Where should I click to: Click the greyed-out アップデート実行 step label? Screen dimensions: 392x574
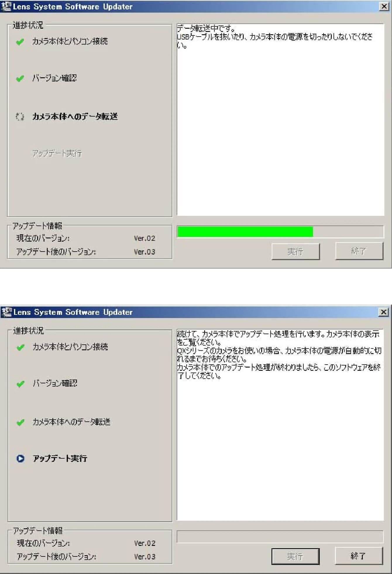(x=57, y=153)
